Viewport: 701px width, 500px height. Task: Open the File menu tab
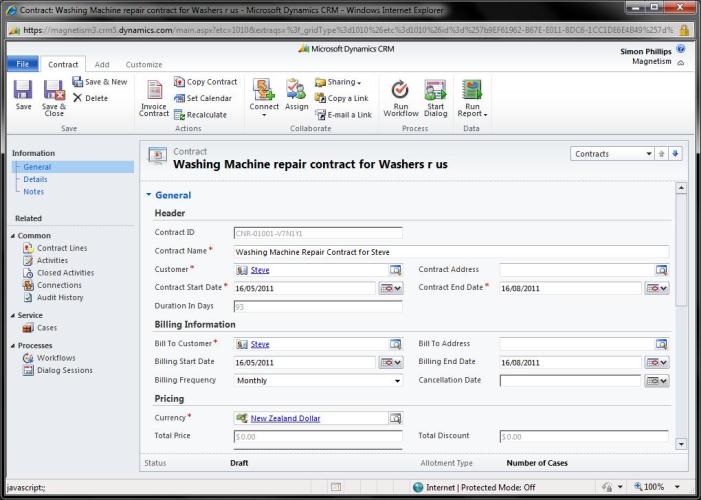click(20, 64)
